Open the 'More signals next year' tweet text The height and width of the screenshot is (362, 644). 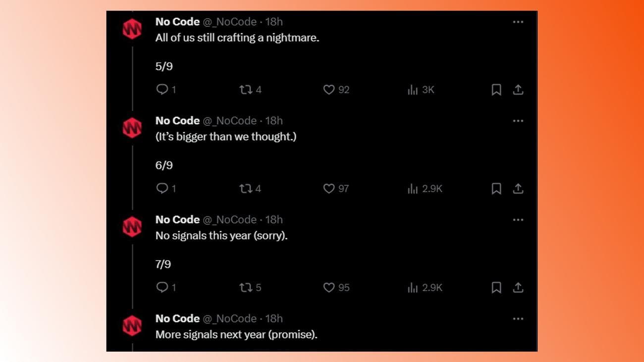[x=236, y=335]
